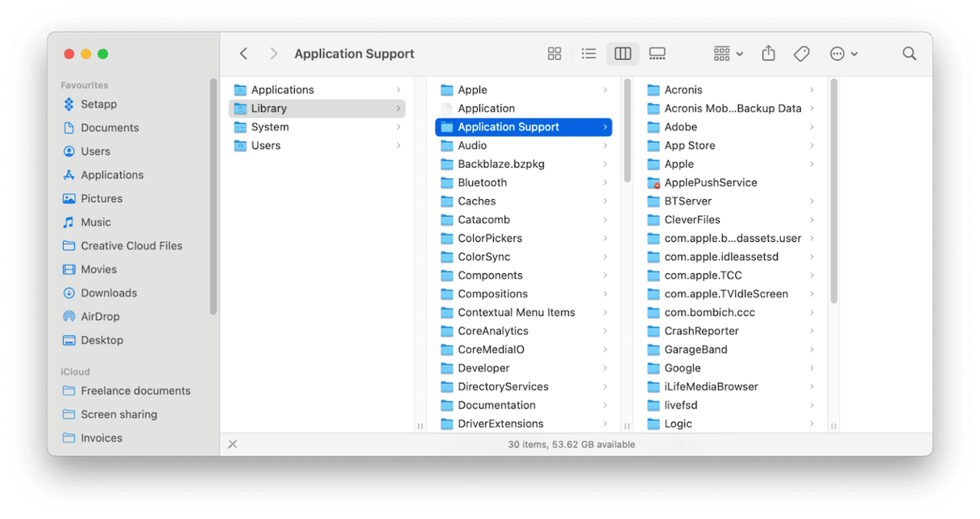Screen dimensions: 980x519
Task: Expand the Developer folder chevron
Action: pyautogui.click(x=605, y=367)
